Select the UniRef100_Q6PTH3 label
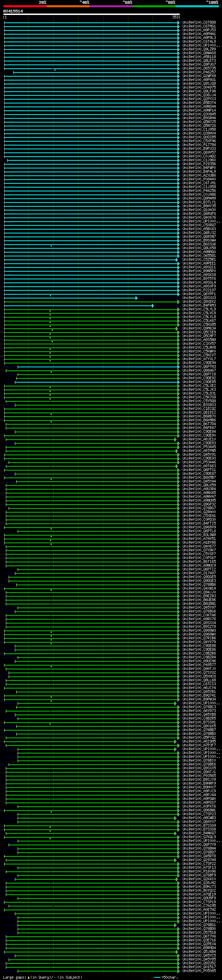This screenshot has height=980, width=222. click(199, 367)
